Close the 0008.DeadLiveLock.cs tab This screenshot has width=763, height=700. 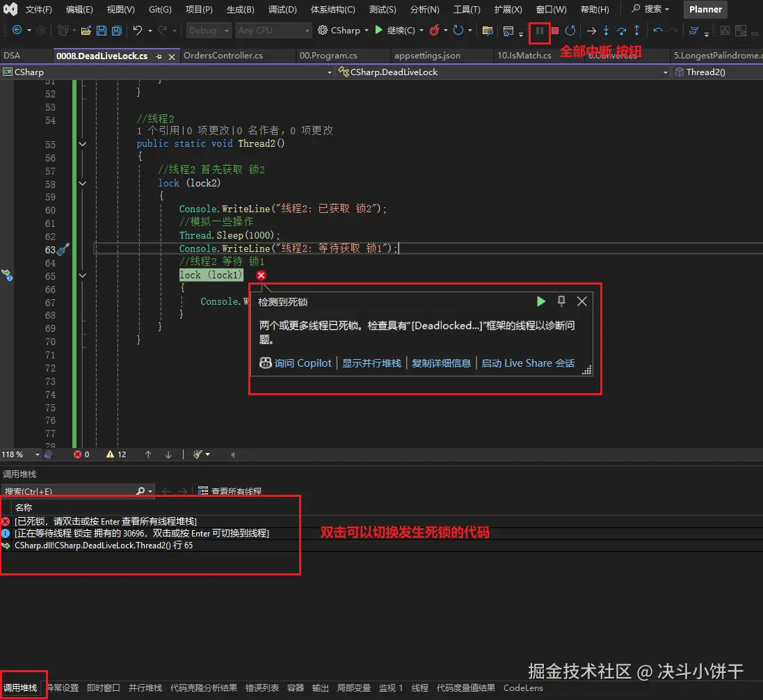tap(171, 57)
